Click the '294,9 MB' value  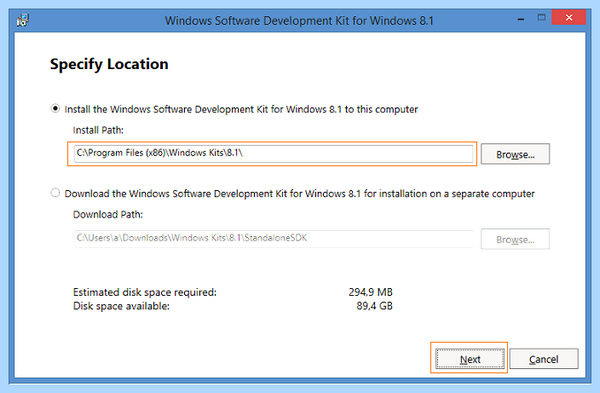tap(370, 292)
